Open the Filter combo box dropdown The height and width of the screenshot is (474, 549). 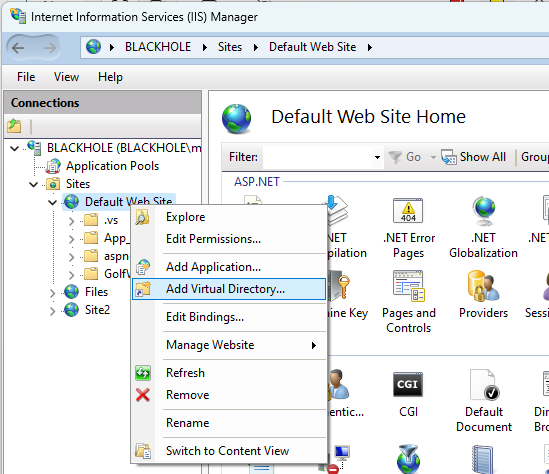click(377, 157)
